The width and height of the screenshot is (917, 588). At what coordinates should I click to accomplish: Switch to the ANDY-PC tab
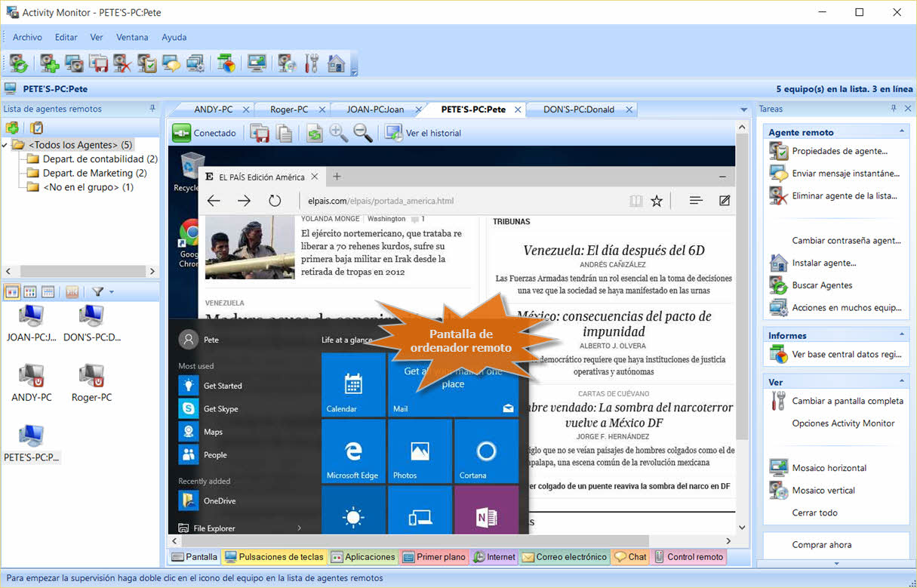point(214,109)
